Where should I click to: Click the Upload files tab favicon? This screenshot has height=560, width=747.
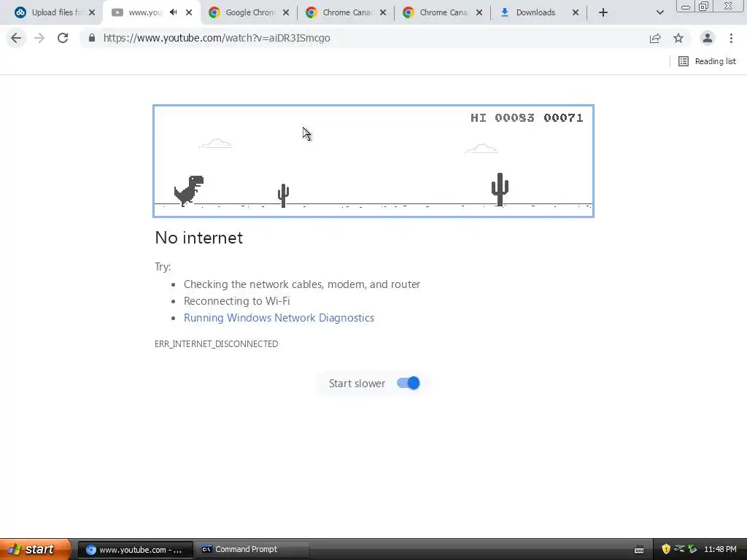(x=20, y=12)
